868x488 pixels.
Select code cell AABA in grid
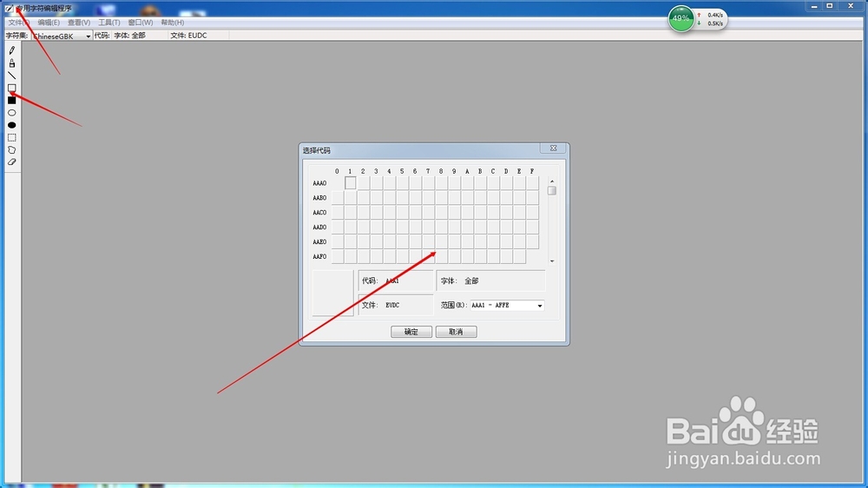coord(467,198)
